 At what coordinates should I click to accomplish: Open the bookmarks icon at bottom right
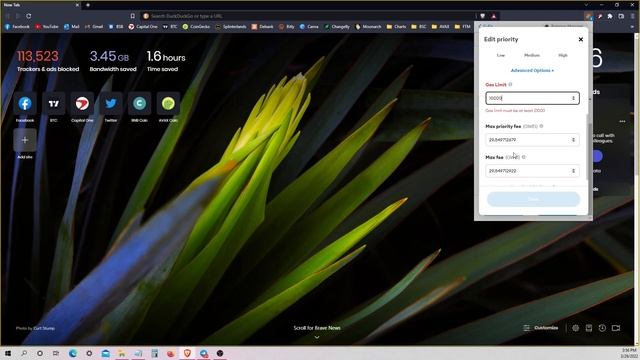point(589,328)
